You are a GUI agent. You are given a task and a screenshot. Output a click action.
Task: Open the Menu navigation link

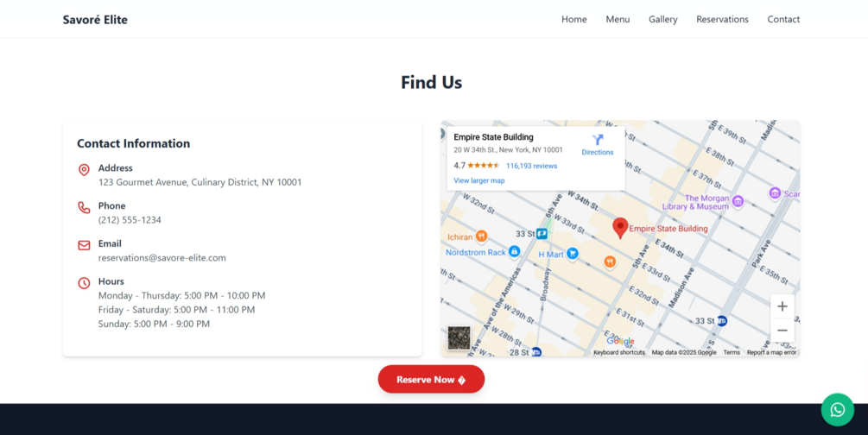(618, 19)
